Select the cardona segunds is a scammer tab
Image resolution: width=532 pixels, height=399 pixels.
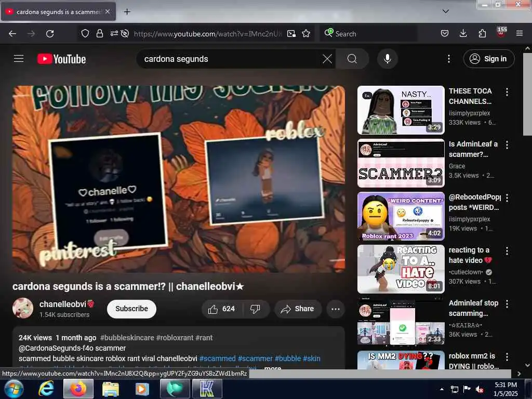tap(58, 11)
